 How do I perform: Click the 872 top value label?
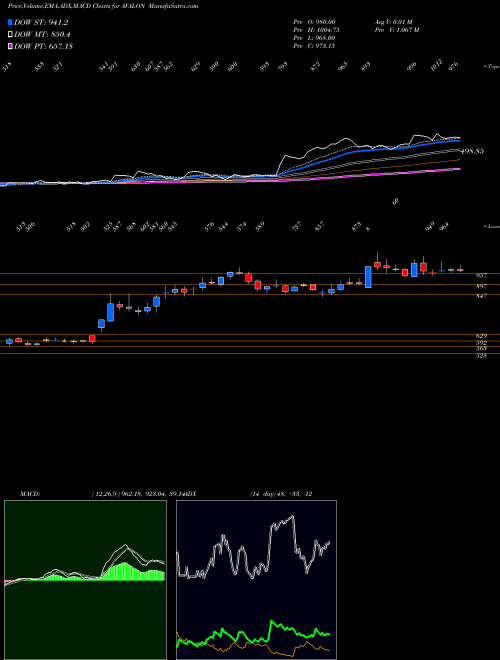316,66
